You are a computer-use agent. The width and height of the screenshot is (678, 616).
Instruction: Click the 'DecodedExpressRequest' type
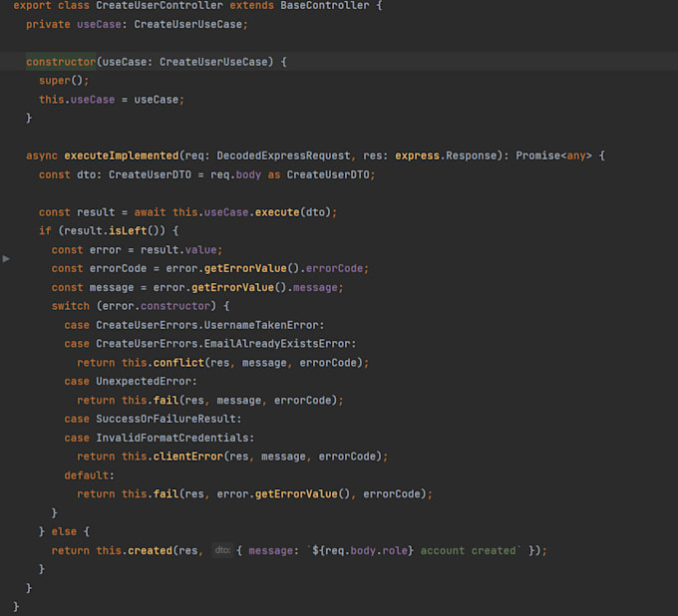[x=283, y=155]
